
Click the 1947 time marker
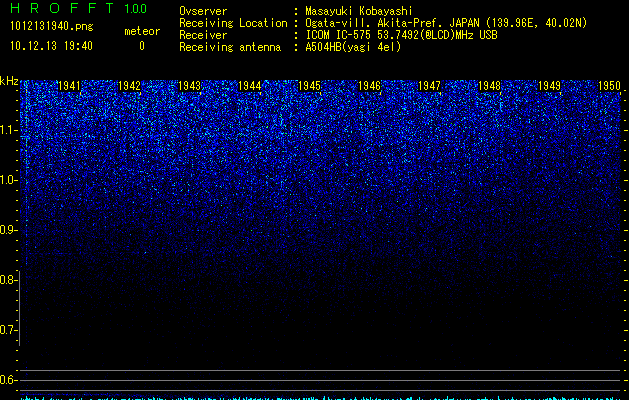coord(429,86)
